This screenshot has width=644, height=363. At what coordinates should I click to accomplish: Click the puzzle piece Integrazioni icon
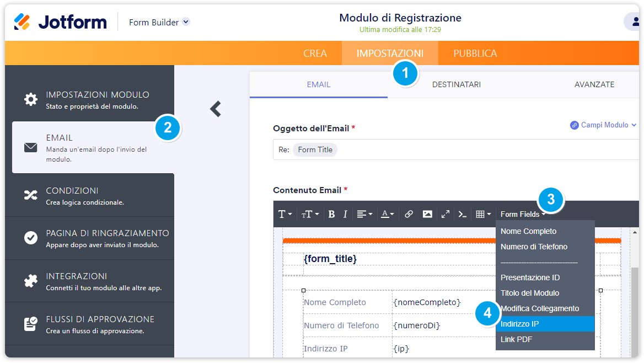[31, 281]
